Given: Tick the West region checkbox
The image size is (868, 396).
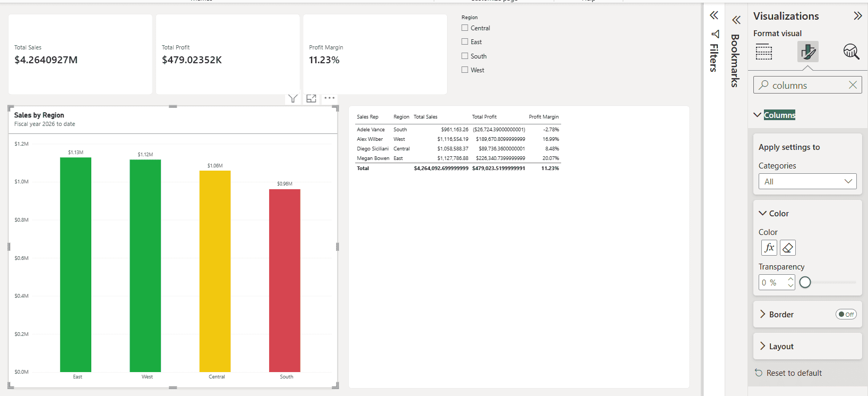Looking at the screenshot, I should (465, 70).
